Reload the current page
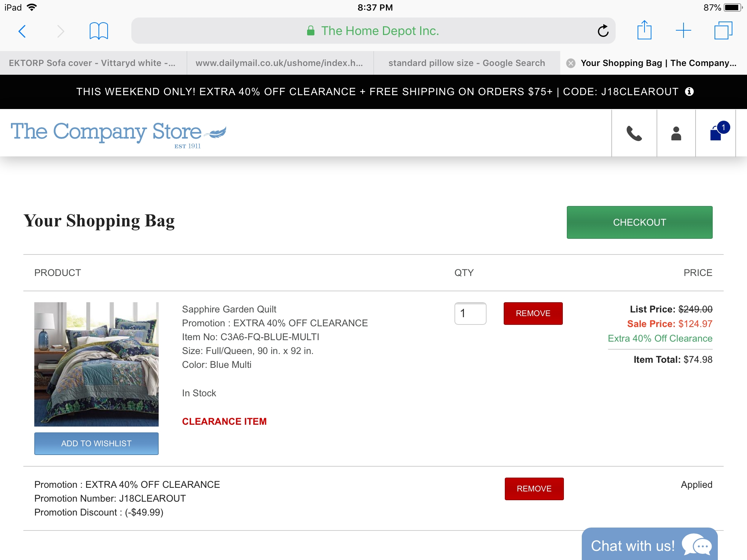 pos(603,31)
